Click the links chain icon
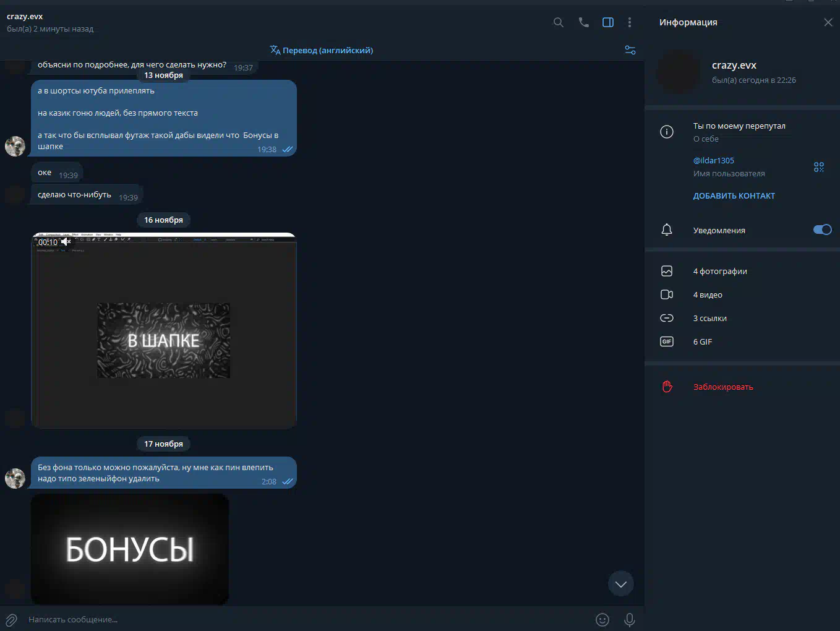840x631 pixels. (667, 318)
